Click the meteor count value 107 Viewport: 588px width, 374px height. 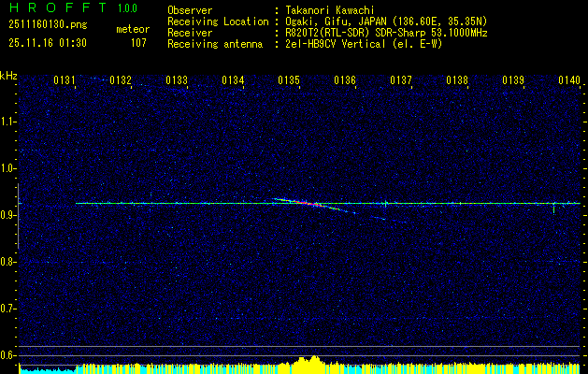(x=138, y=42)
